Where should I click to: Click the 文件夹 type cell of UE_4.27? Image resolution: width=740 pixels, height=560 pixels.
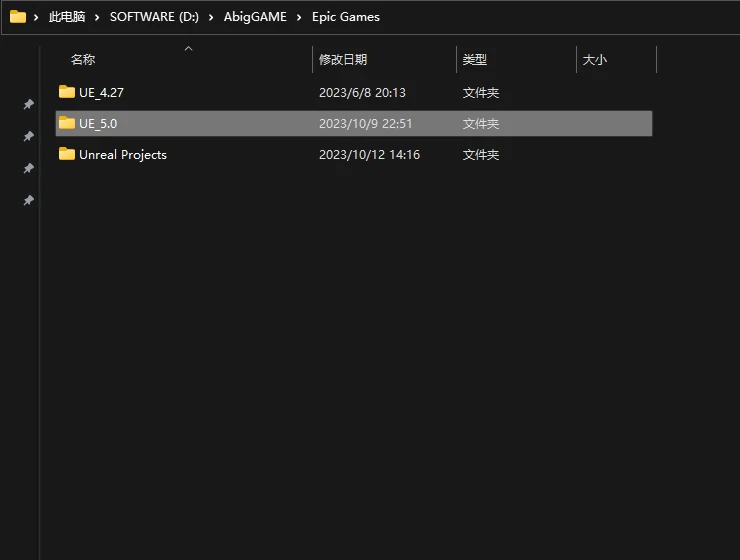tap(481, 92)
